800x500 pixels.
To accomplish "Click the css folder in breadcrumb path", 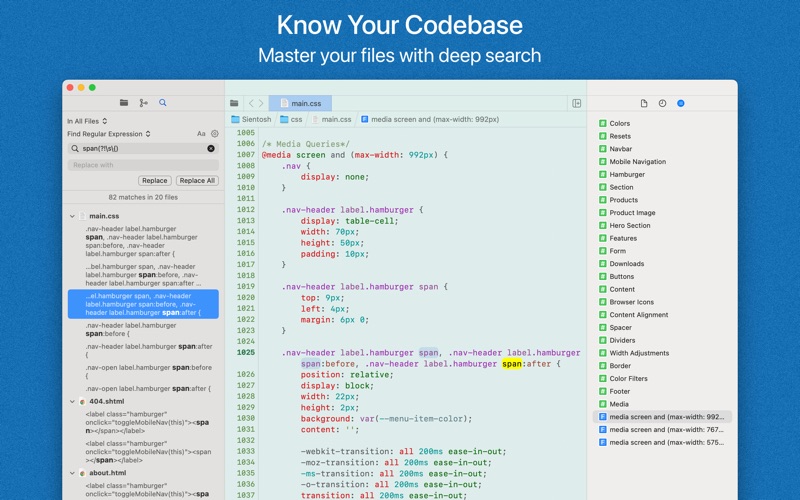I will pyautogui.click(x=291, y=119).
